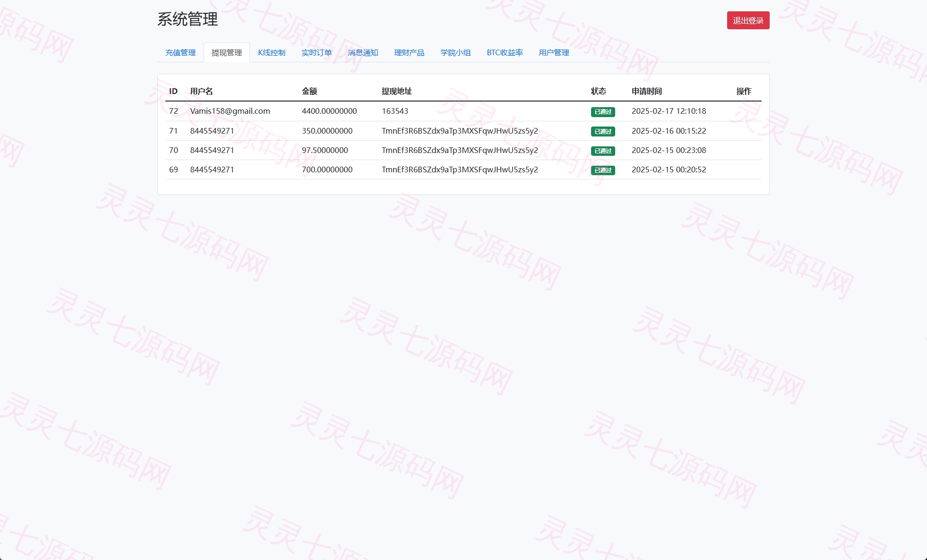This screenshot has height=560, width=927.
Task: Click amount 97.50000000
Action: (325, 150)
